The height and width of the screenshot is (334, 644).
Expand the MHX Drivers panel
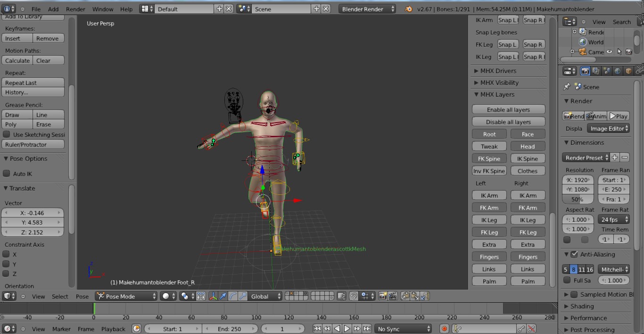click(x=498, y=71)
